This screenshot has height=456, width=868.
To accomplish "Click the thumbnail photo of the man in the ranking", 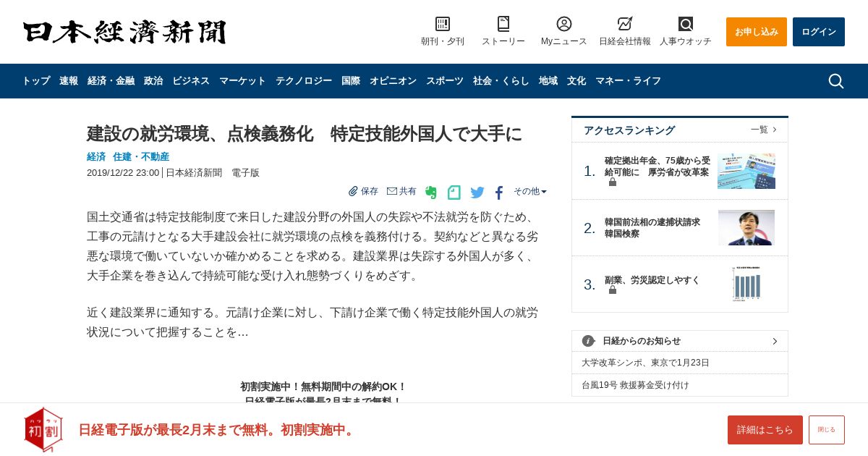I will [746, 227].
